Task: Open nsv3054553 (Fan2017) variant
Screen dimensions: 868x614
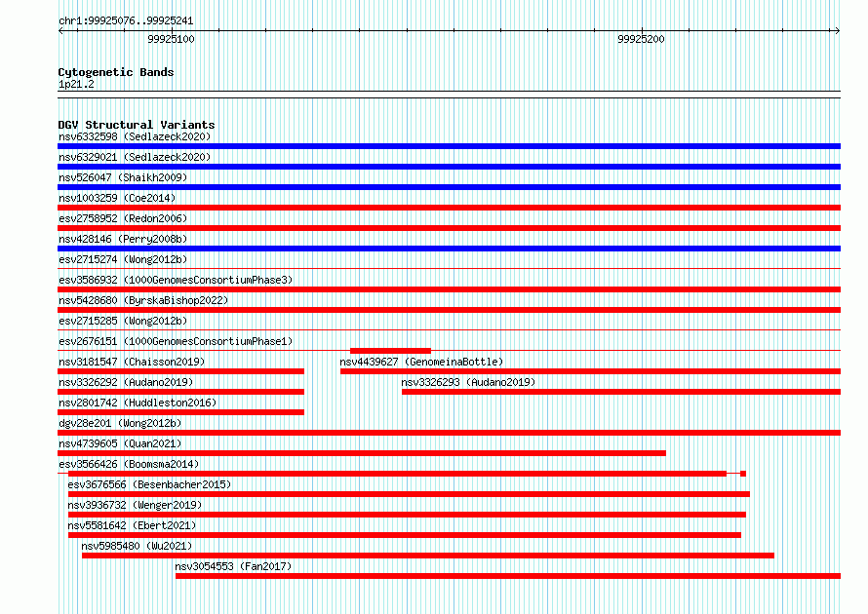Action: point(233,566)
